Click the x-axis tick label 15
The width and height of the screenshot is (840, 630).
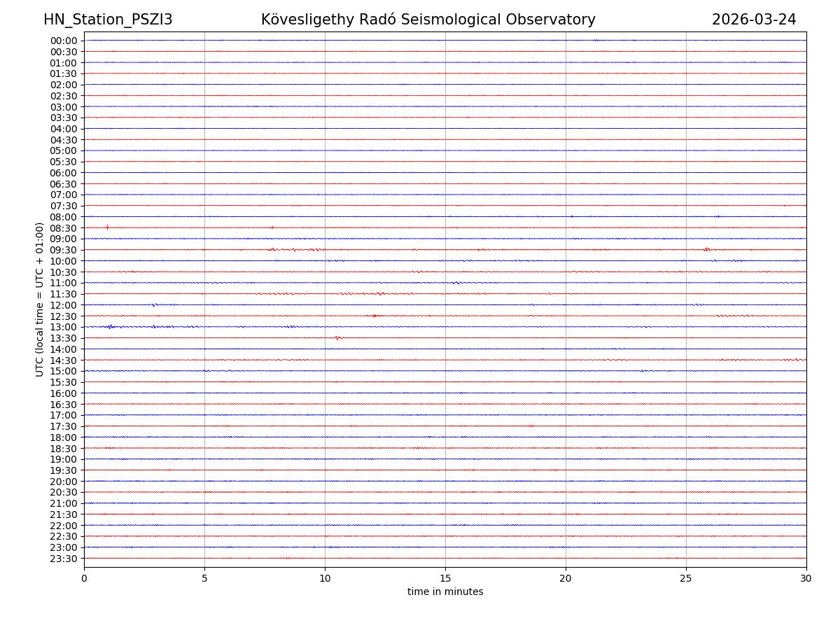pos(445,579)
